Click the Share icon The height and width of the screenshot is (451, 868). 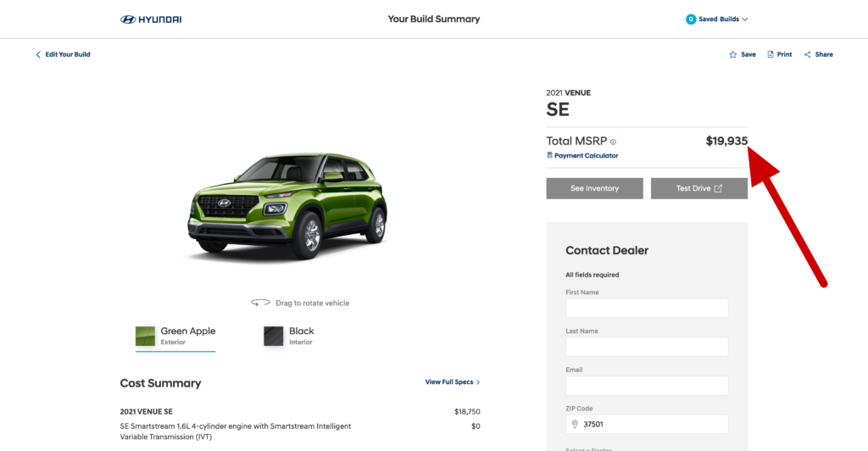[808, 55]
